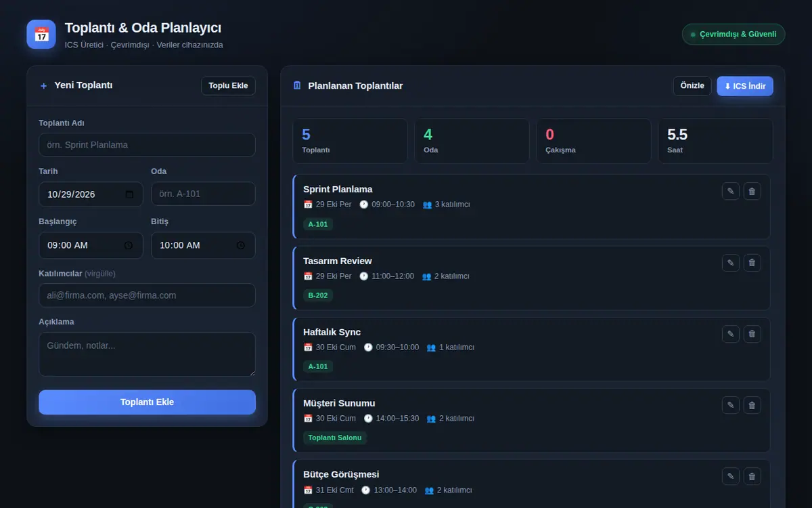Submit with the Toplantı Ekle button
The width and height of the screenshot is (812, 508).
pos(147,402)
